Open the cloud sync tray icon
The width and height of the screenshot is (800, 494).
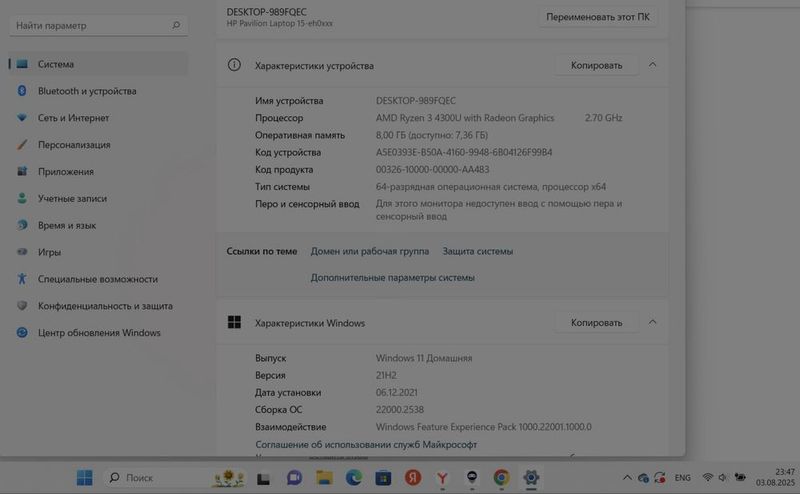[643, 478]
